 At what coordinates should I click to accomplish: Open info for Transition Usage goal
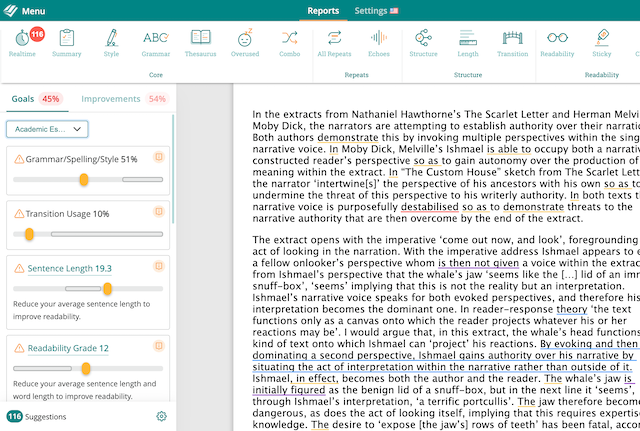coord(159,211)
